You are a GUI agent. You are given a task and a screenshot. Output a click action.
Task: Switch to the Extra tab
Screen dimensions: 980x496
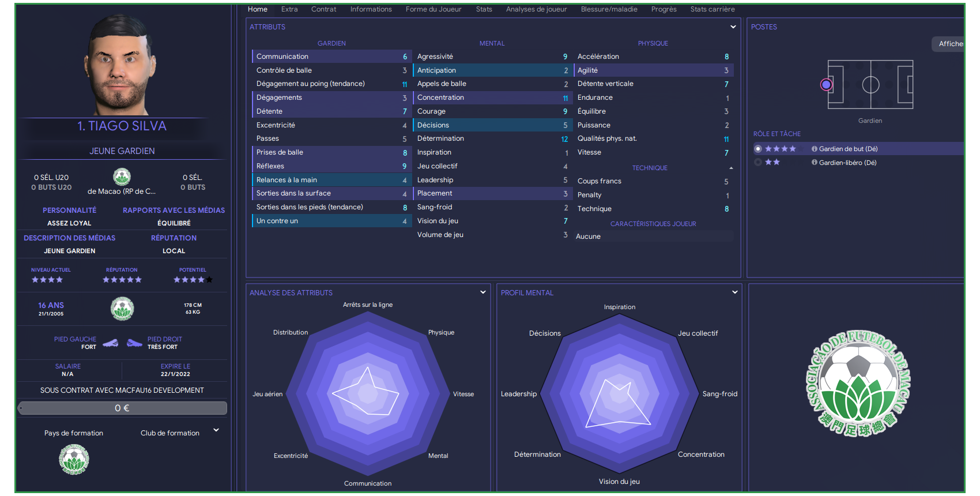(x=289, y=9)
